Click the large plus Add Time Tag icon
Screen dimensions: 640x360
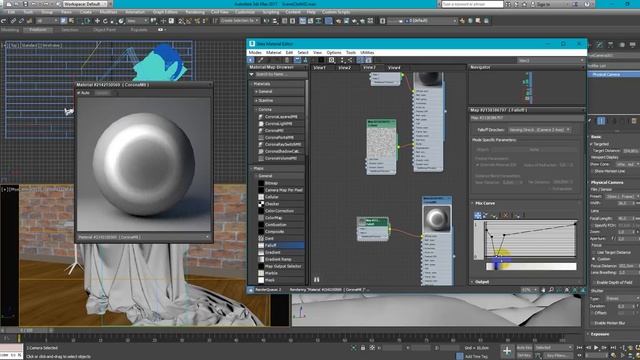(x=507, y=351)
